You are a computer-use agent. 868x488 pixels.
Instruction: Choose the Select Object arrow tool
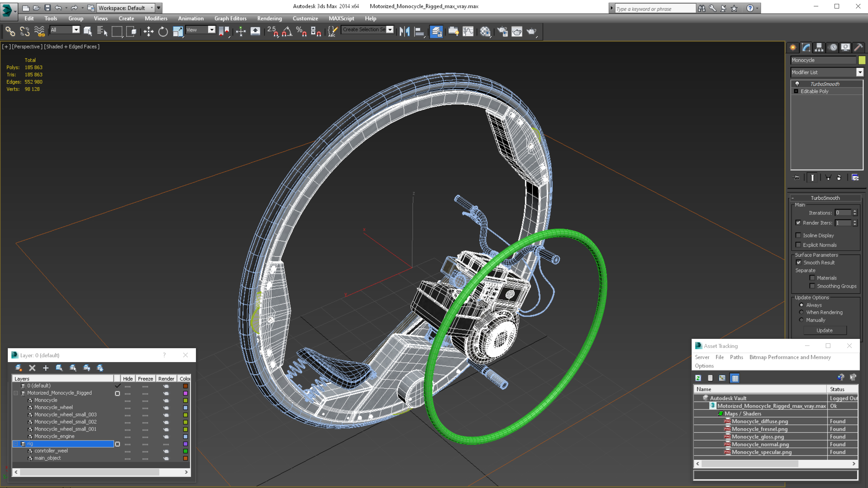88,31
